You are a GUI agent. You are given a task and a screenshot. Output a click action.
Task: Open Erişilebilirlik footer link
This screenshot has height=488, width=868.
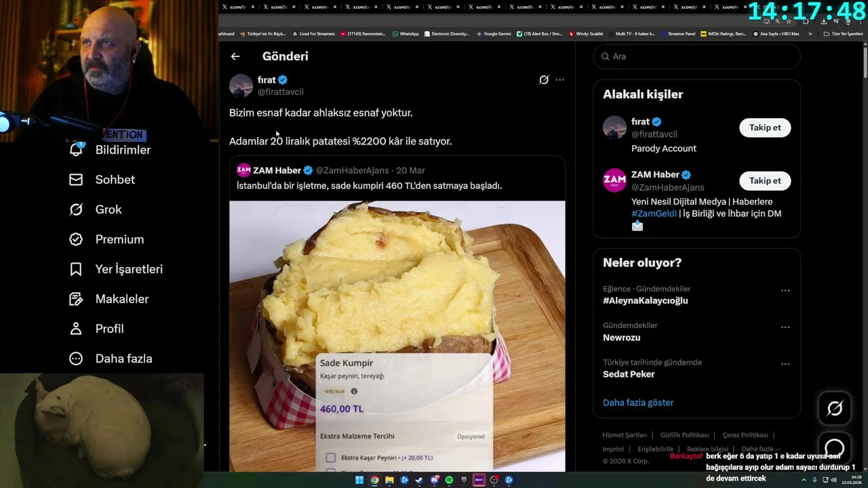pos(656,449)
